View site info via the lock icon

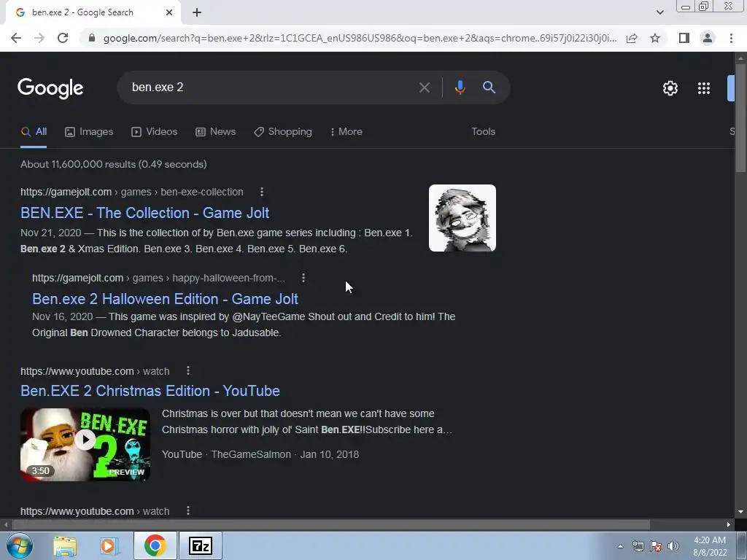92,38
